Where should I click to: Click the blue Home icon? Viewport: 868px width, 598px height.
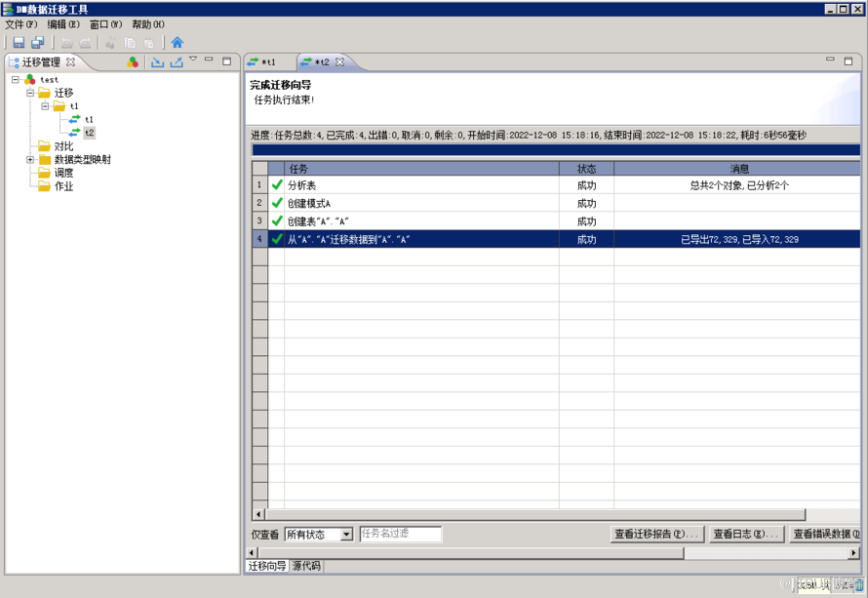177,43
